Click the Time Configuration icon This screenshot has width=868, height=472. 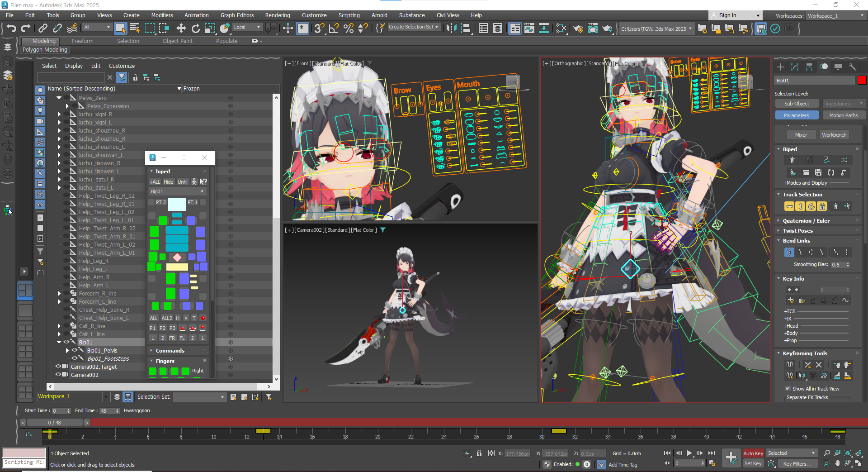[x=712, y=463]
